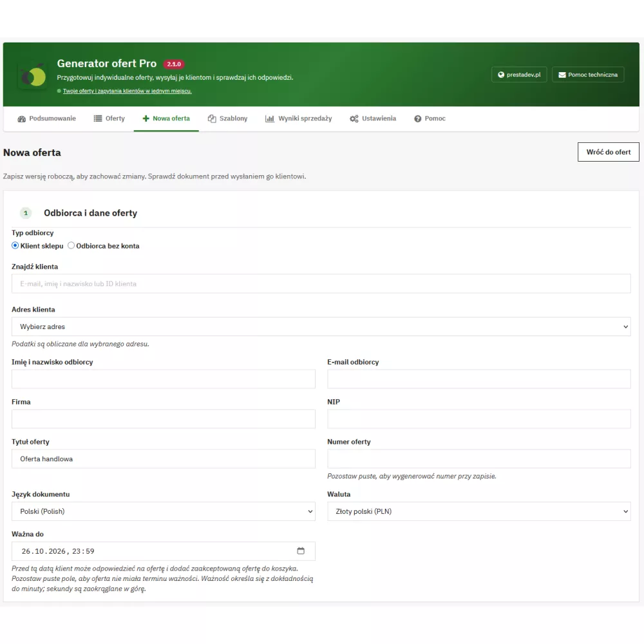Click the Generator ofert Pro apple logo
644x644 pixels.
click(x=33, y=76)
